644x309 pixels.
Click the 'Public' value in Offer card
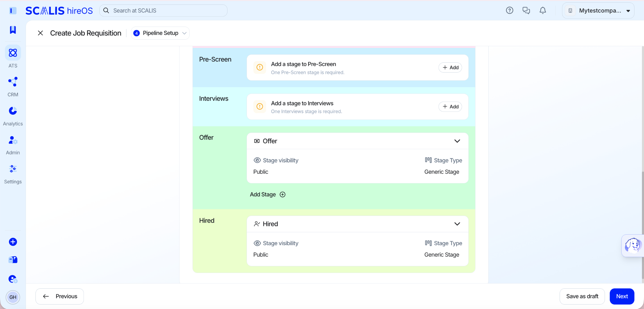[261, 172]
